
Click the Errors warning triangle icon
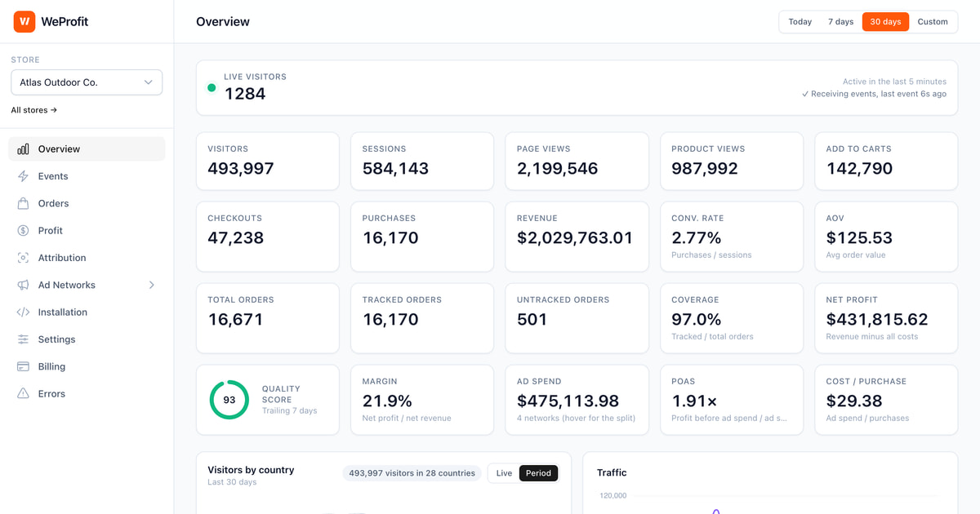(23, 394)
